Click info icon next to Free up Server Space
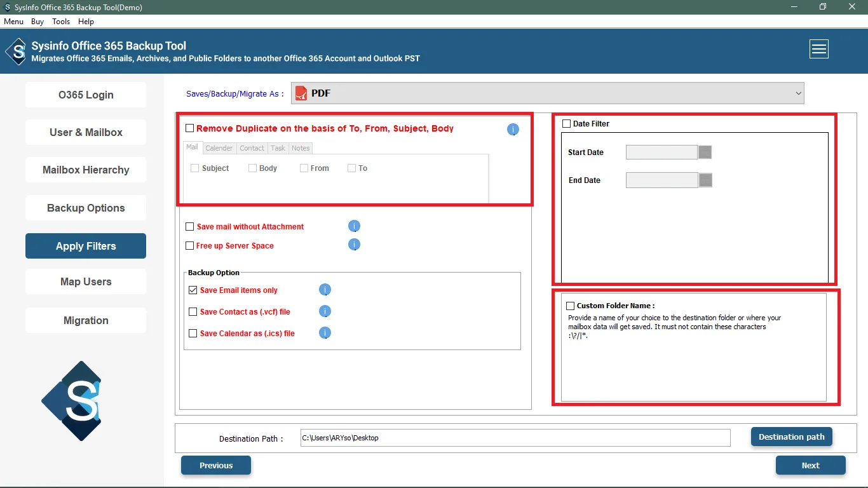This screenshot has width=868, height=488. 354,245
